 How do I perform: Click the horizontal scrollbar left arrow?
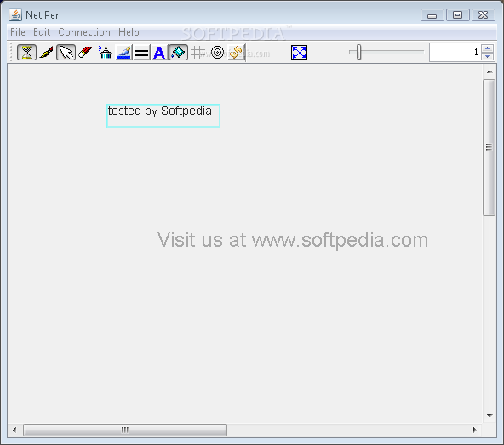coord(14,430)
